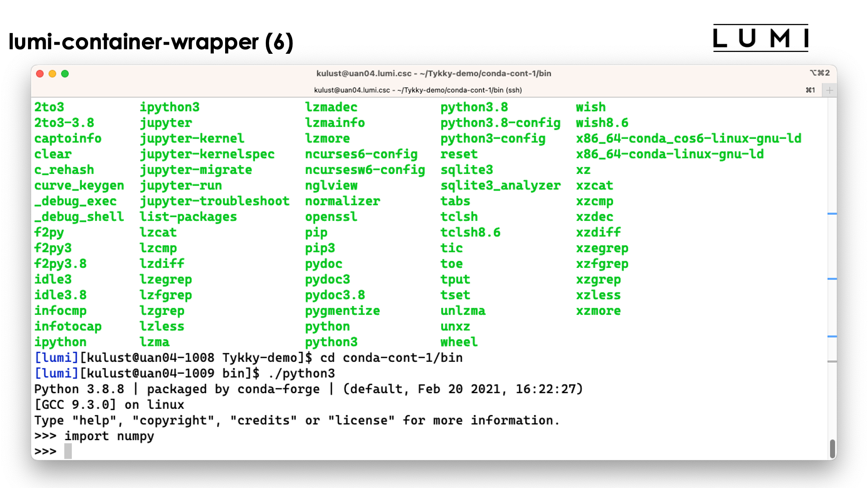Click the file name "wish8.6"
The image size is (868, 488).
pos(602,123)
